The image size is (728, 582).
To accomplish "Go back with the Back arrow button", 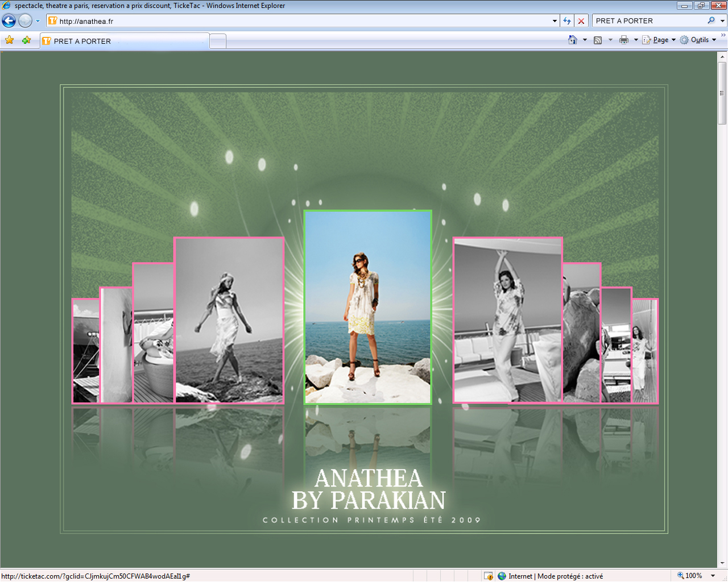I will click(9, 21).
